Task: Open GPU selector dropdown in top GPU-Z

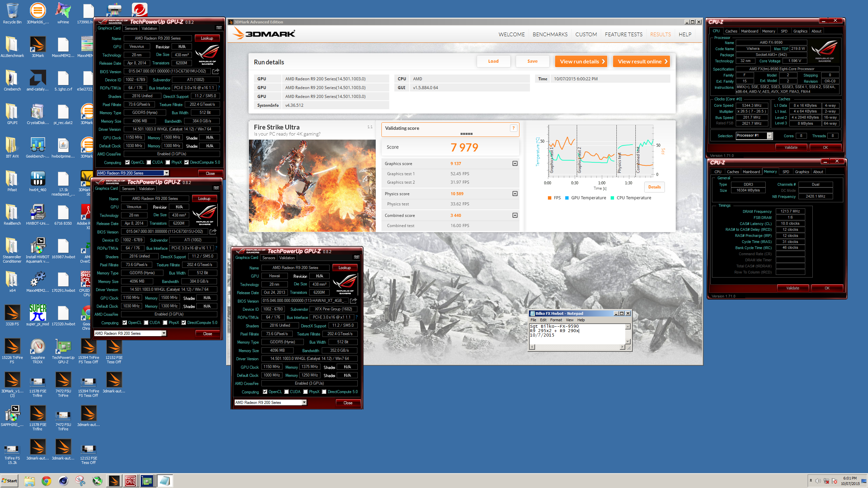Action: coord(166,173)
